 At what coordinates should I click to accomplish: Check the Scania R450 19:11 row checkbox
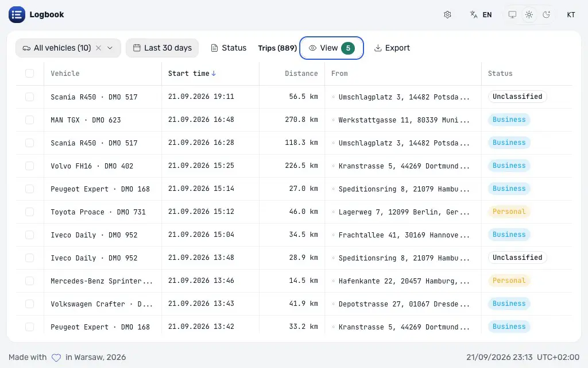30,97
